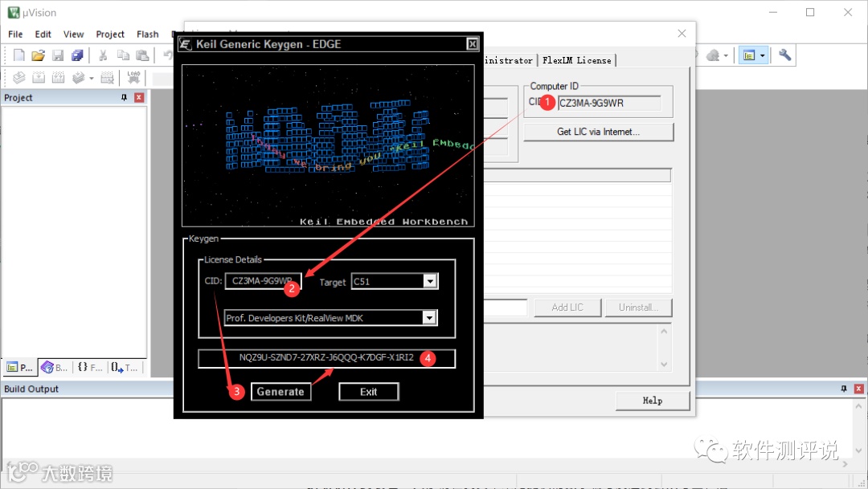Open the Target C51 dropdown in the keygen
This screenshot has height=489, width=868.
tap(430, 281)
